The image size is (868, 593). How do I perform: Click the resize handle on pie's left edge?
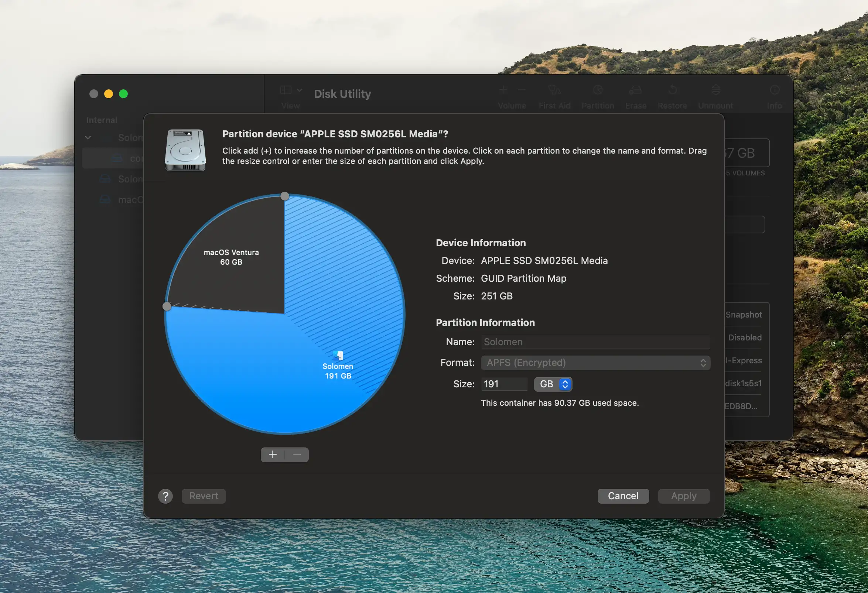(x=167, y=306)
